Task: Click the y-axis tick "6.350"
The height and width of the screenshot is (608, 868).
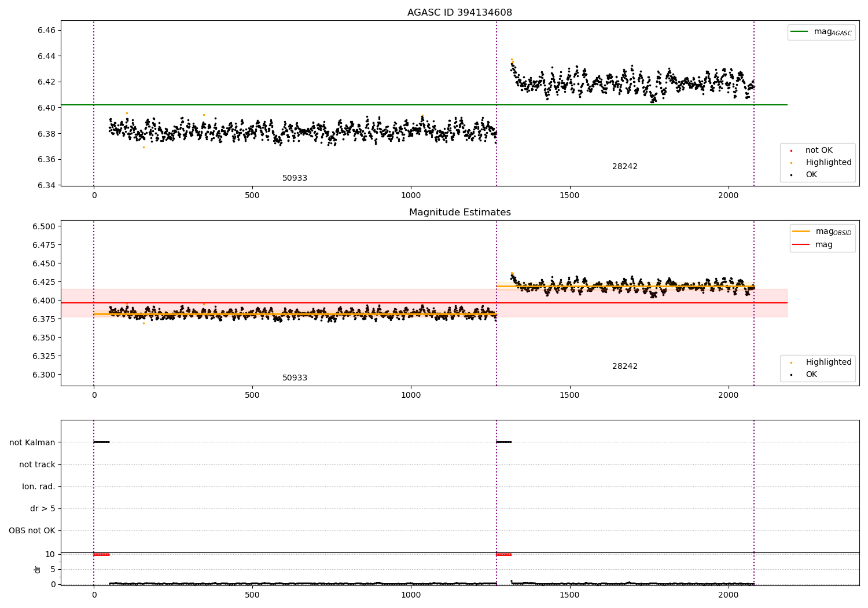Action: pos(45,338)
